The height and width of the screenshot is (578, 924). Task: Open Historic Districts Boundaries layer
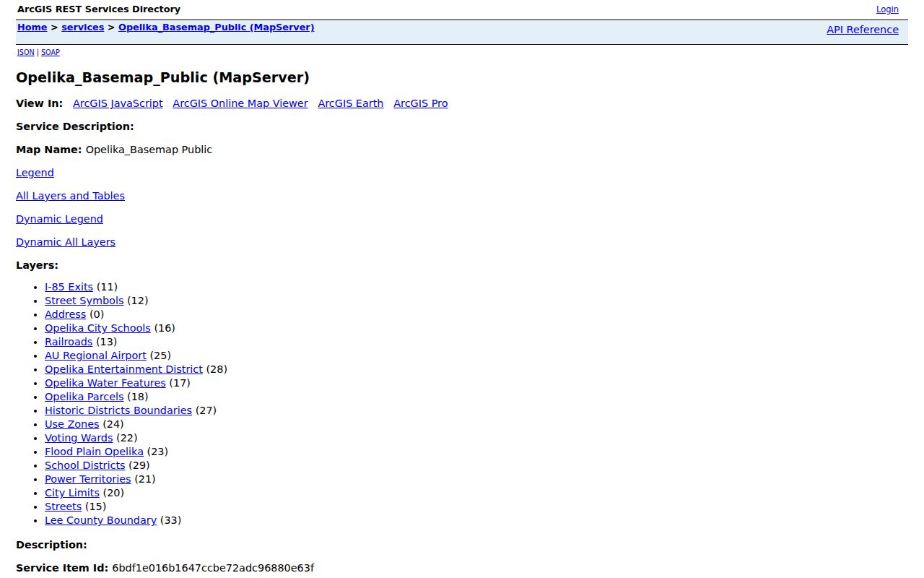[118, 410]
